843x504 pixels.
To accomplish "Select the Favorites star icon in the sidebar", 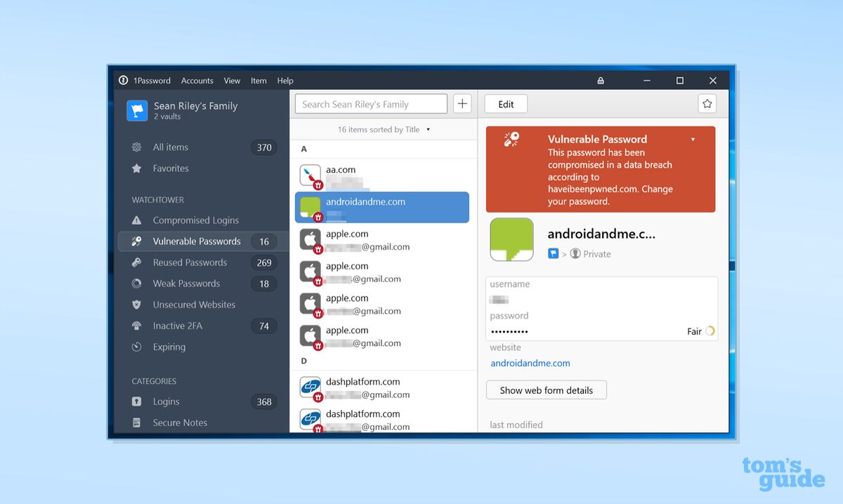I will tap(138, 168).
